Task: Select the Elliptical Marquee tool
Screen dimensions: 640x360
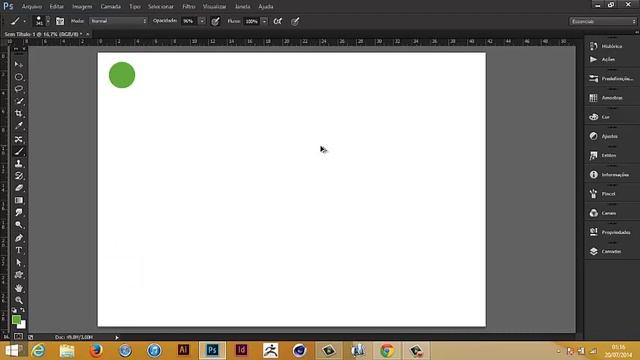Action: (x=19, y=77)
